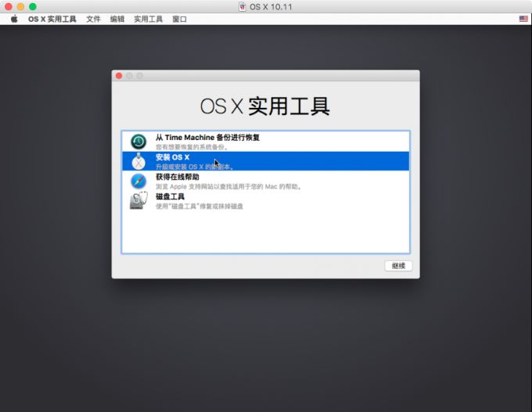The height and width of the screenshot is (412, 532).
Task: Select 从 Time Machine 备份进行恢复 row title
Action: coord(207,138)
